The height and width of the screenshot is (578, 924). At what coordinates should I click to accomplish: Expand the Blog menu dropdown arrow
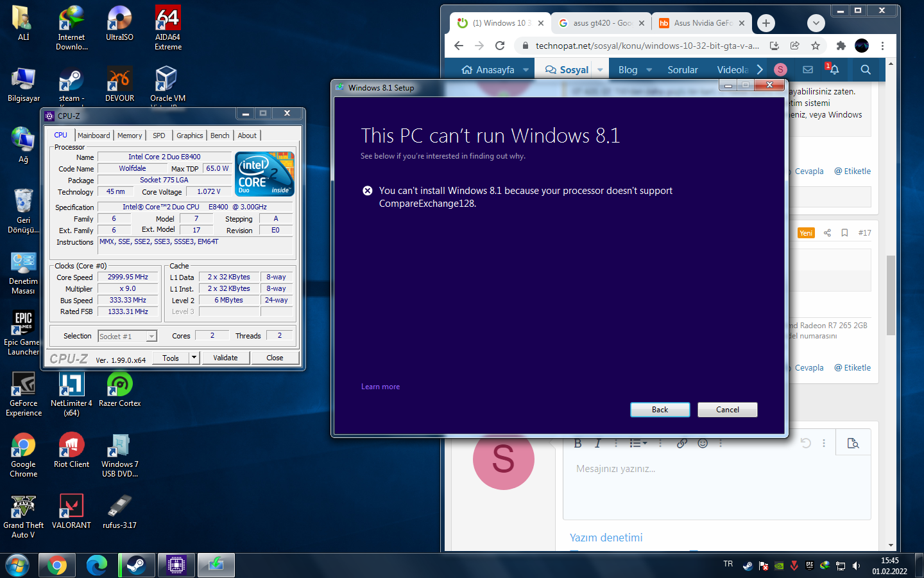tap(649, 70)
